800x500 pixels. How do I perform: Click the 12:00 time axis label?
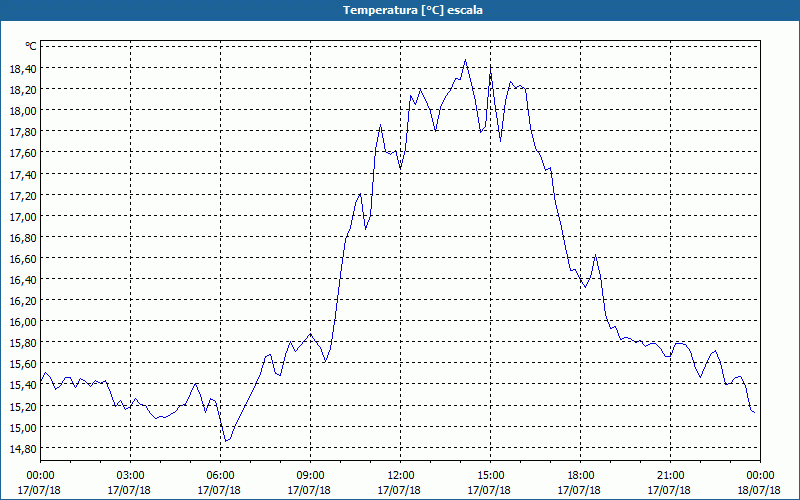[401, 476]
